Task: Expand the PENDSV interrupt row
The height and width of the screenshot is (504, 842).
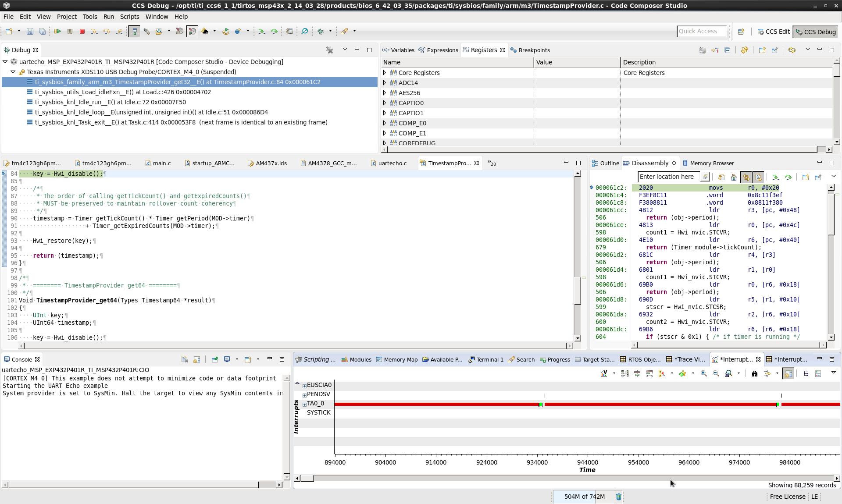Action: tap(304, 395)
